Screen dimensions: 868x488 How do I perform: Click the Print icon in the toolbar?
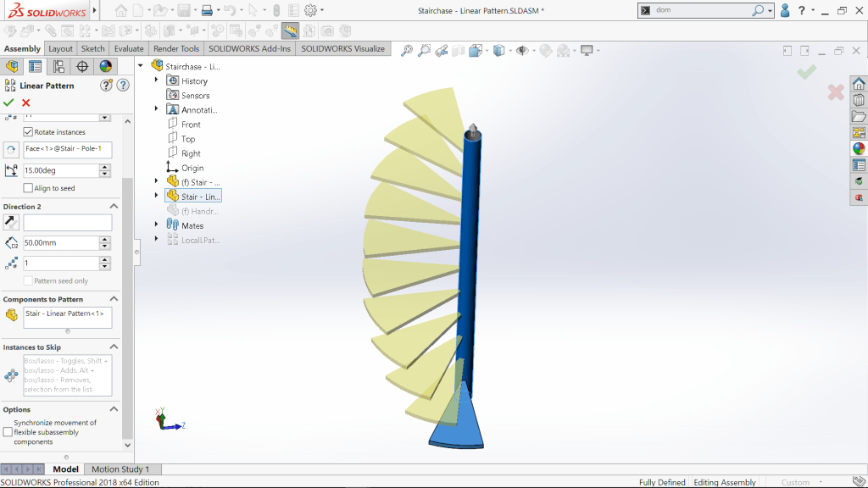click(x=206, y=11)
